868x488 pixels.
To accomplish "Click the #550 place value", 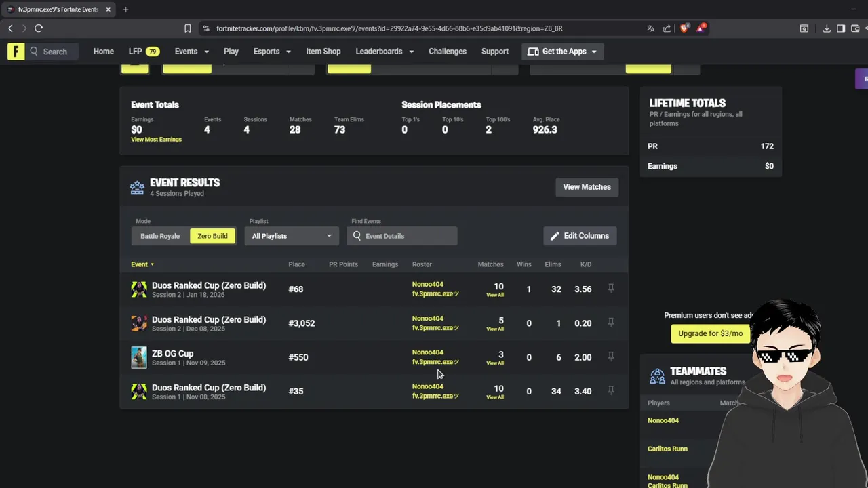I will click(298, 357).
